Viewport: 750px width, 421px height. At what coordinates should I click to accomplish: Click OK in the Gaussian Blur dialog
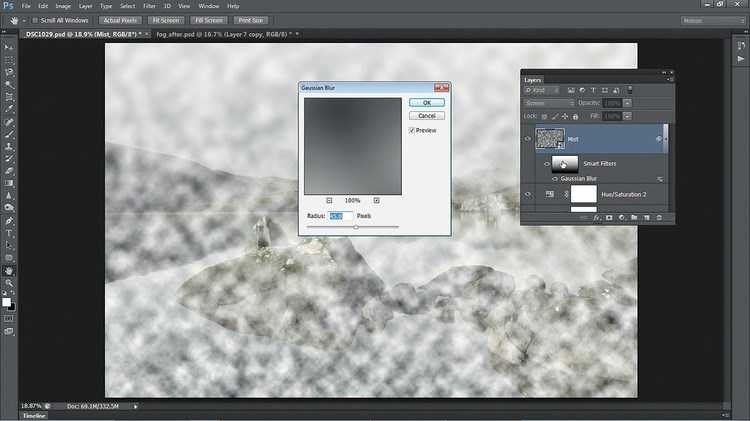coord(426,102)
